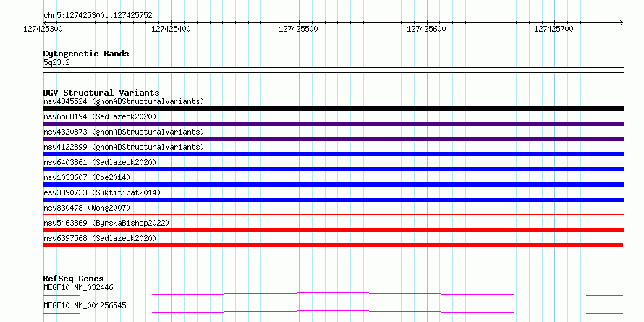This screenshot has width=644, height=322.
Task: Select the blue esv3890733 variant bar
Action: 333,200
